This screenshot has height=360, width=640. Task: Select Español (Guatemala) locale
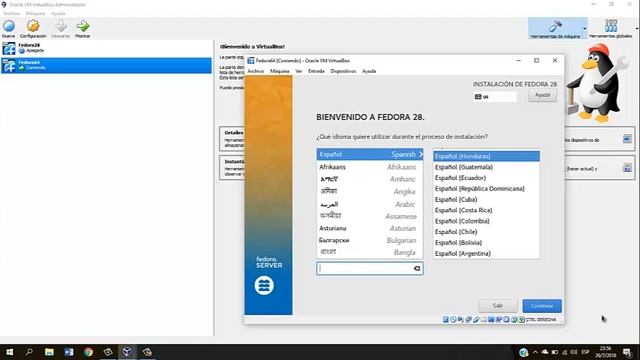pyautogui.click(x=487, y=167)
